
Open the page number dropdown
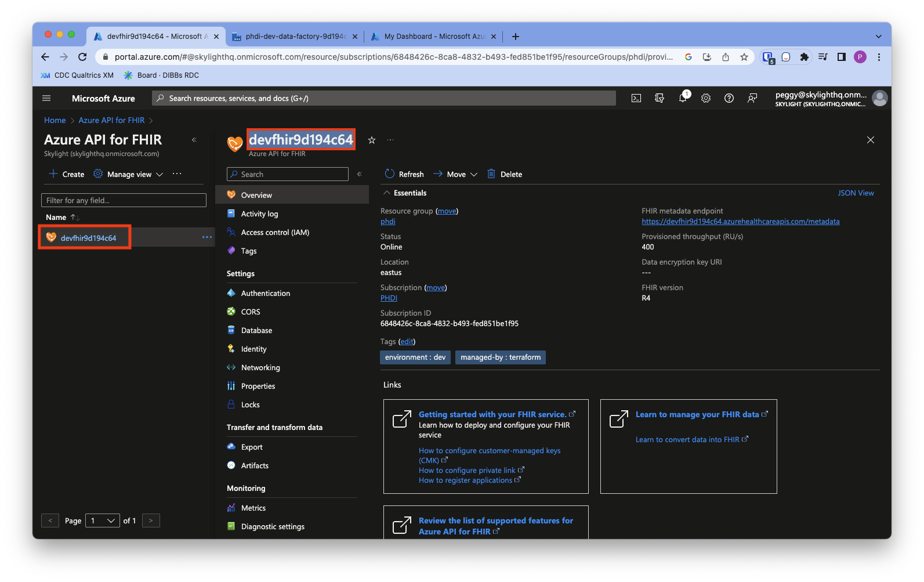103,520
